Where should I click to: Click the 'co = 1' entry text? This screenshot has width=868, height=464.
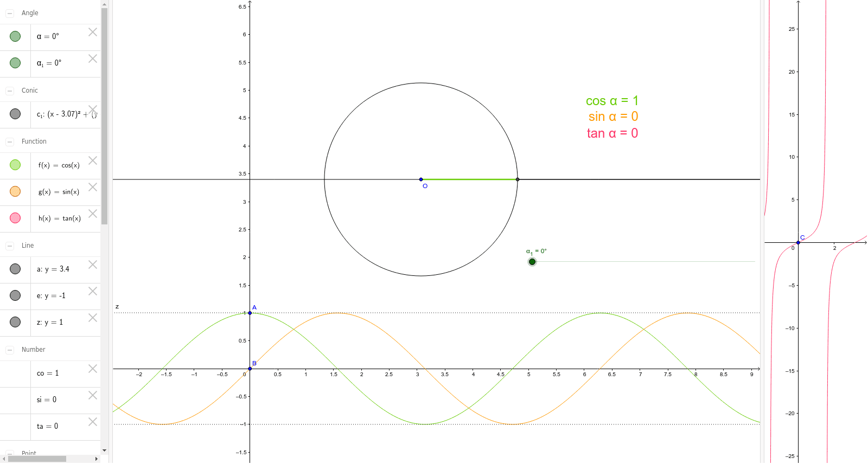pyautogui.click(x=48, y=373)
